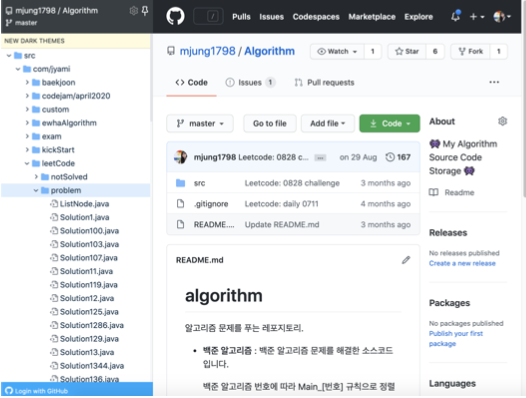This screenshot has width=526, height=398.
Task: Click Publish your first package
Action: point(456,339)
